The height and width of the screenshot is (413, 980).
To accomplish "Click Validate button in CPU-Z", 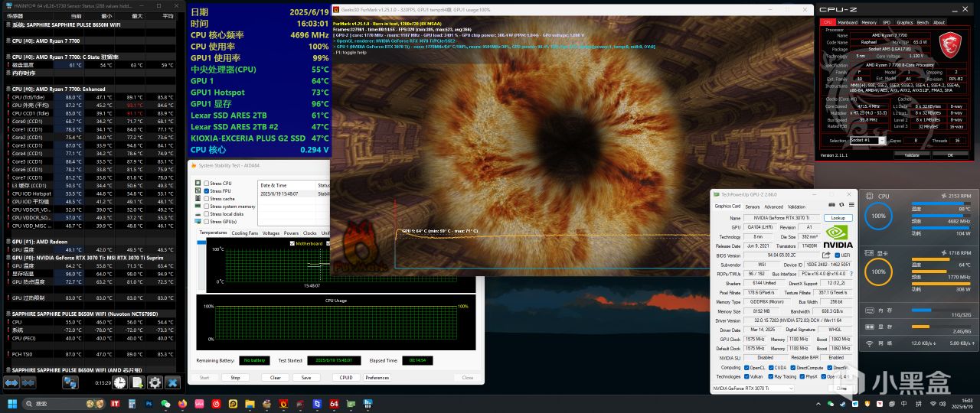I will [x=912, y=154].
